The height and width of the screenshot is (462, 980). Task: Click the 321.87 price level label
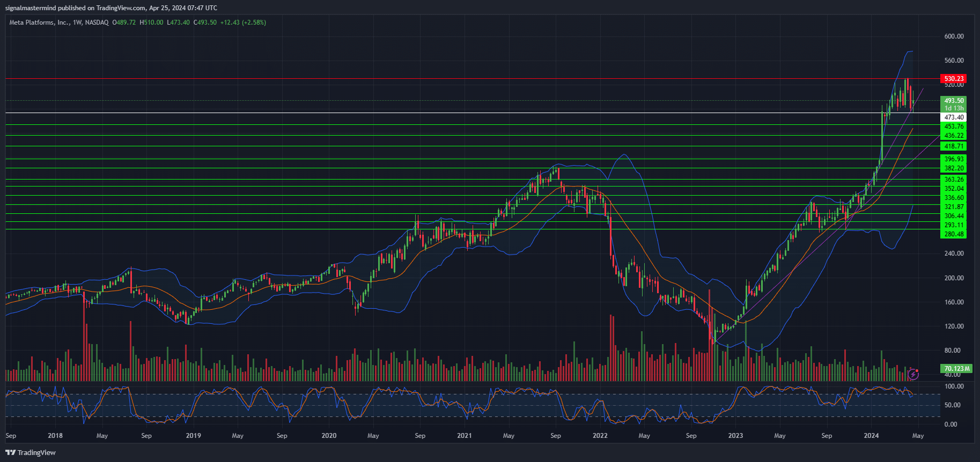click(x=954, y=206)
